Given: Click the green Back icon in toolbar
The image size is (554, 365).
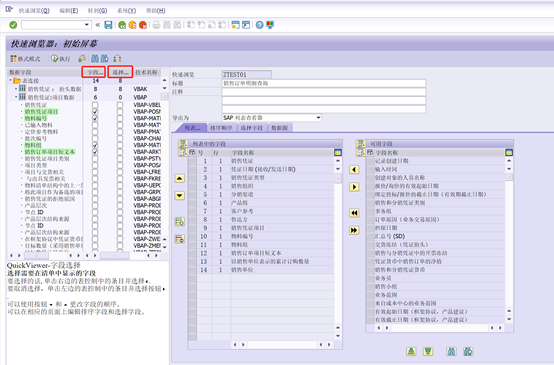Looking at the screenshot, I should click(122, 25).
